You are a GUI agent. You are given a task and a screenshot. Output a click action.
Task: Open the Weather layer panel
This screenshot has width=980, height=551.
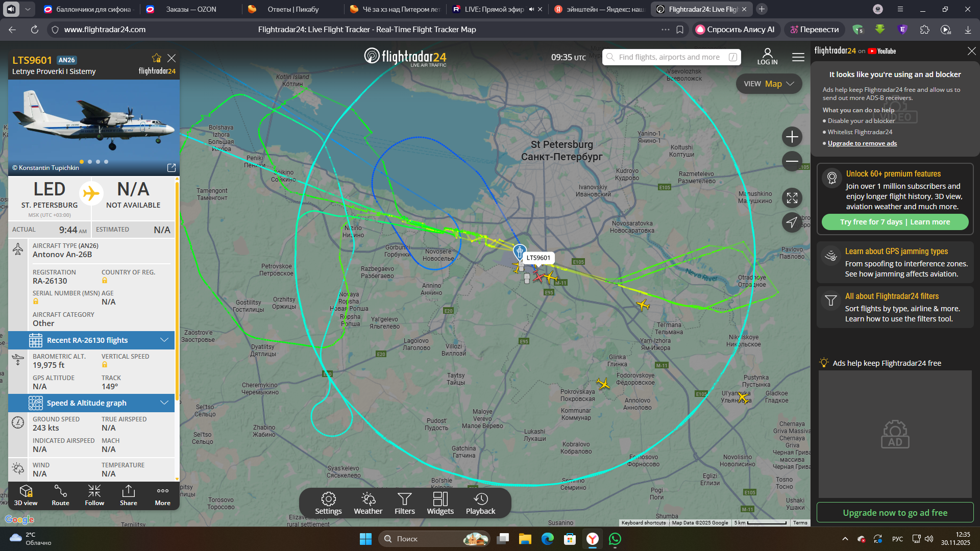pos(367,503)
